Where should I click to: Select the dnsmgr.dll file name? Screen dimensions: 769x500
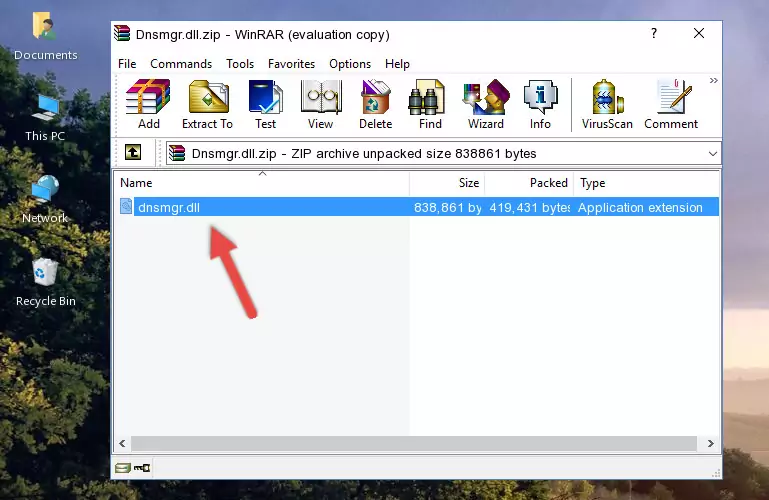[169, 207]
